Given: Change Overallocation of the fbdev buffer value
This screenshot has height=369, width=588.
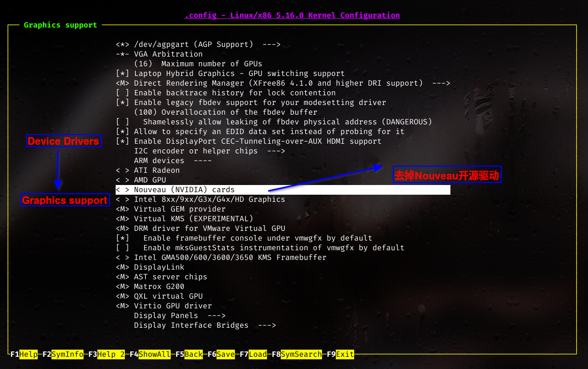Looking at the screenshot, I should 225,112.
